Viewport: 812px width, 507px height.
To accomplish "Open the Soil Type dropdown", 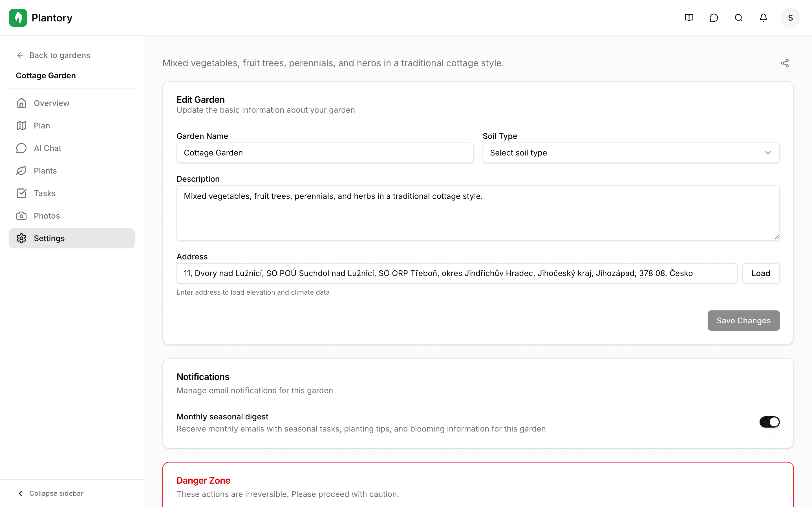I will [631, 153].
